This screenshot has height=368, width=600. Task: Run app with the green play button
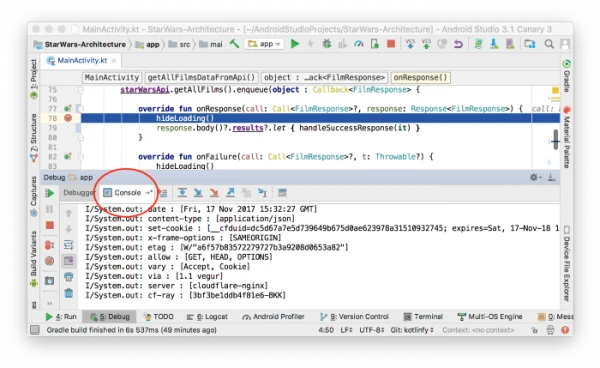[x=295, y=44]
